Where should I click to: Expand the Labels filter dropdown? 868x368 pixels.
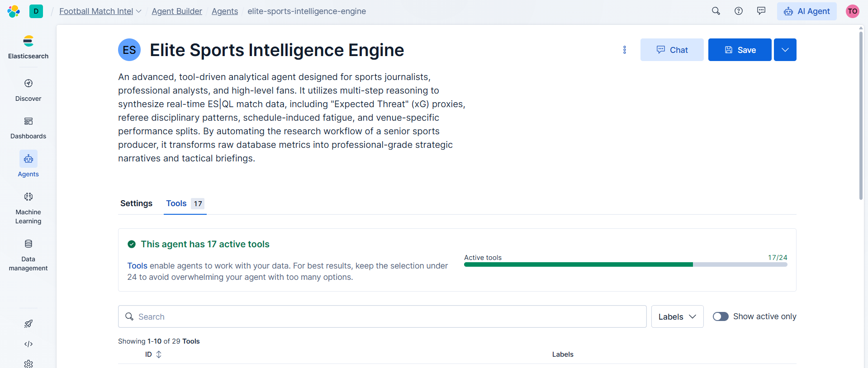(677, 316)
